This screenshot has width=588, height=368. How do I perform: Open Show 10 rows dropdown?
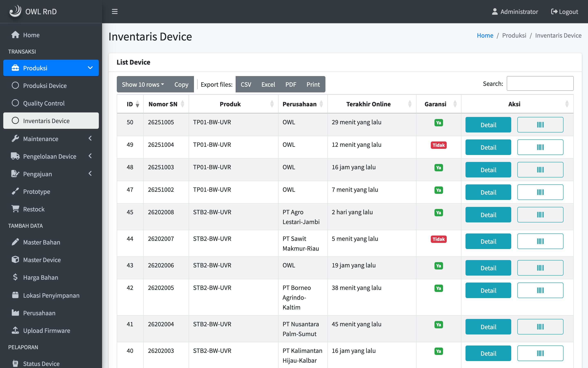pyautogui.click(x=143, y=84)
